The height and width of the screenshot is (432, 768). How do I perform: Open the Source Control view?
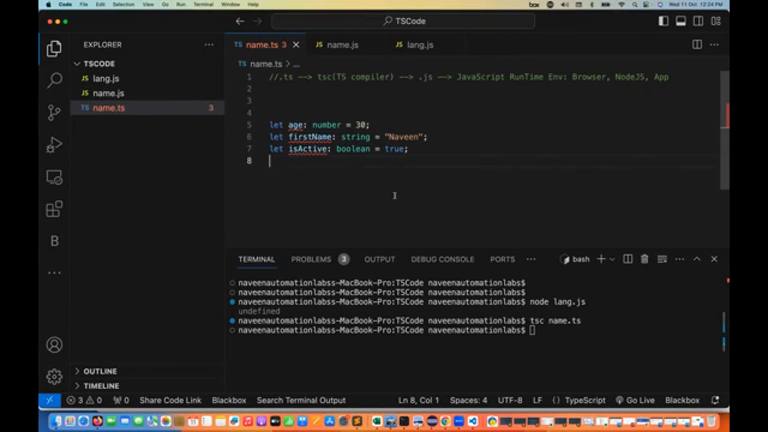[54, 113]
